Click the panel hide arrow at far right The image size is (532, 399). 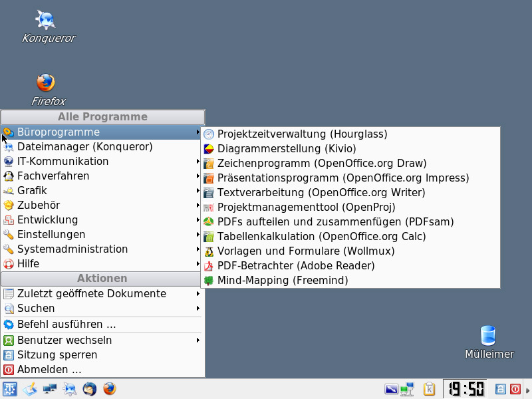tap(527, 389)
